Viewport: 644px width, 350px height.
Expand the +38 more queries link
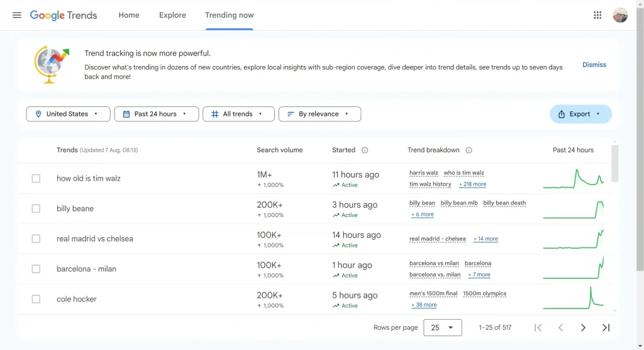coord(424,305)
